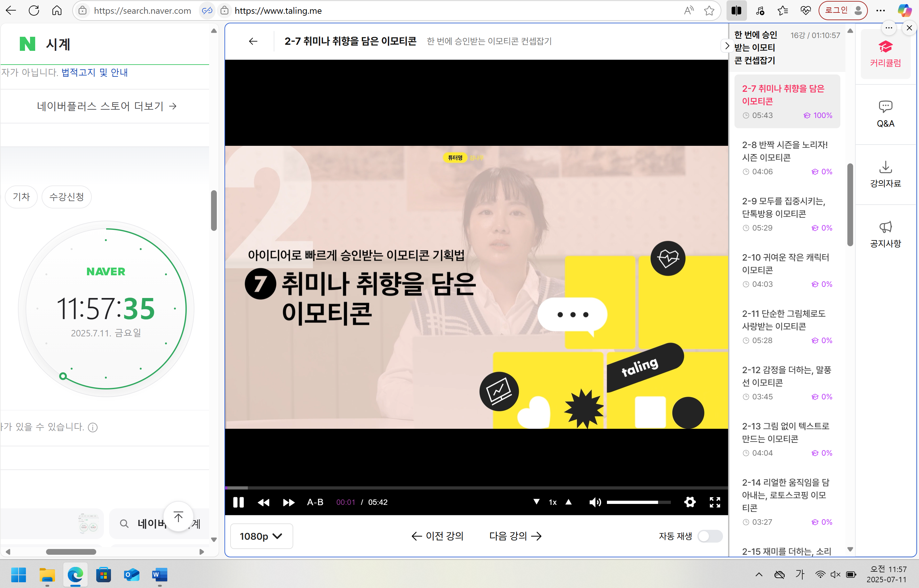Open 공지사항 announcements panel
This screenshot has width=919, height=588.
(x=885, y=234)
